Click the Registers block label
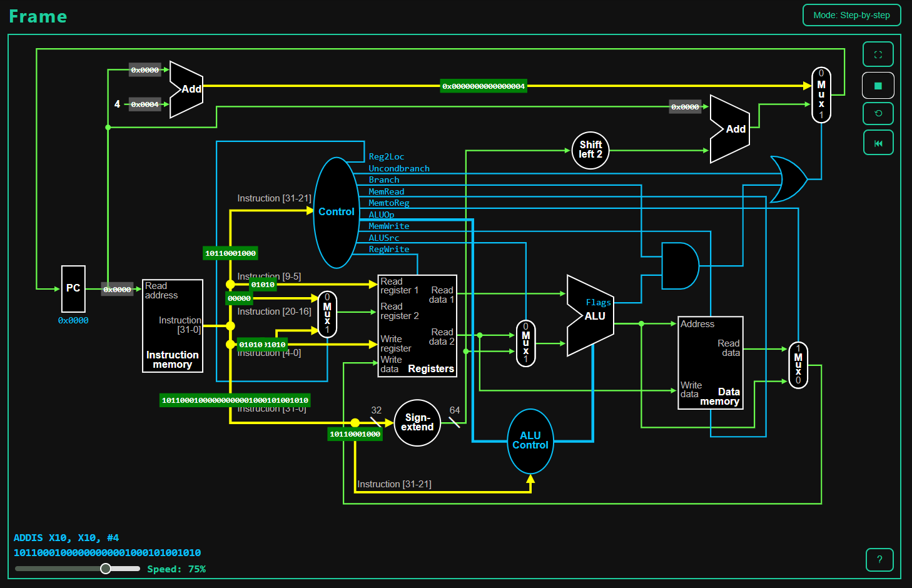Screen dimensions: 912x588 point(431,369)
